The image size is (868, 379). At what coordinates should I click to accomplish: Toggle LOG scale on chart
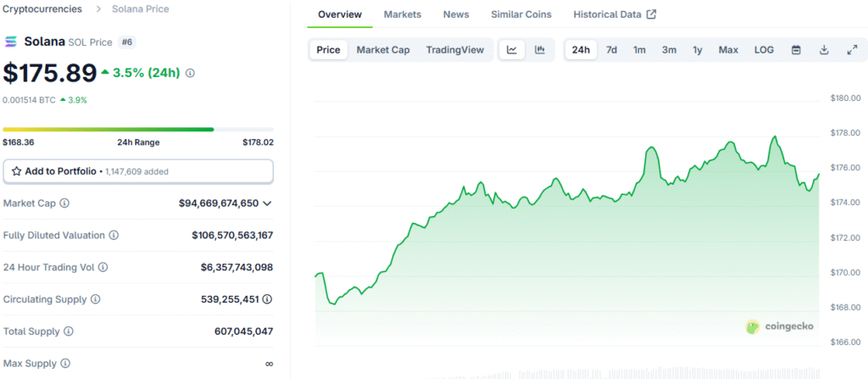pyautogui.click(x=764, y=50)
